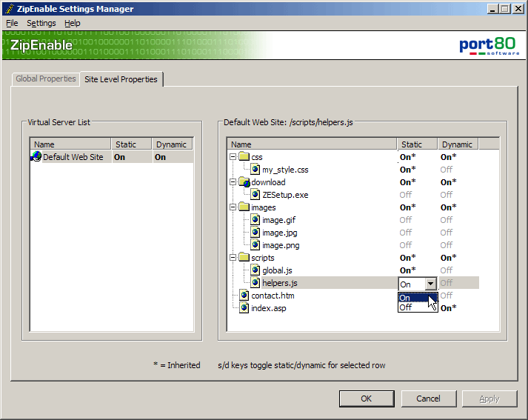This screenshot has width=528, height=420.
Task: Click the Cancel button
Action: pyautogui.click(x=428, y=399)
